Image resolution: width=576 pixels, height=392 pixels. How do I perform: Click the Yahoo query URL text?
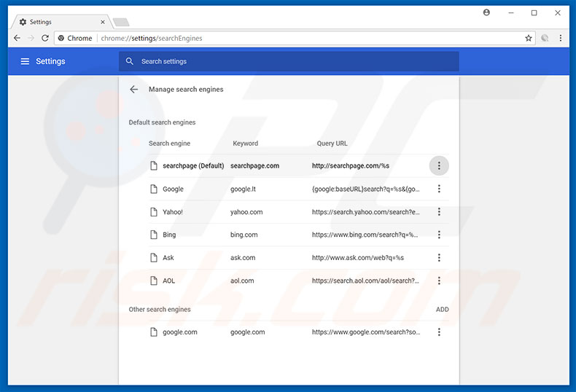(365, 212)
